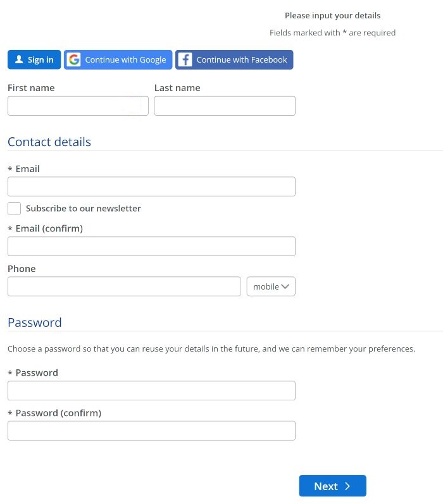Screen dimensions: 443x504
Task: Click the Google logo icon
Action: pyautogui.click(x=74, y=59)
